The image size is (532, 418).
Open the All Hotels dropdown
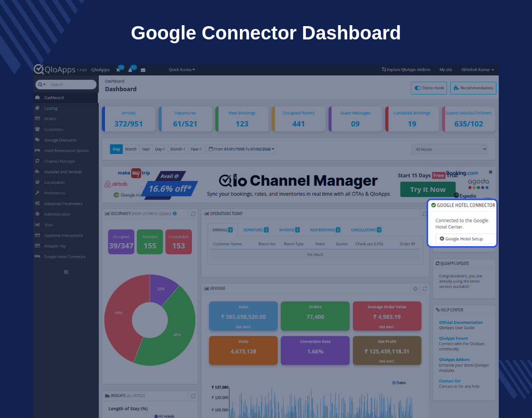[x=450, y=149]
